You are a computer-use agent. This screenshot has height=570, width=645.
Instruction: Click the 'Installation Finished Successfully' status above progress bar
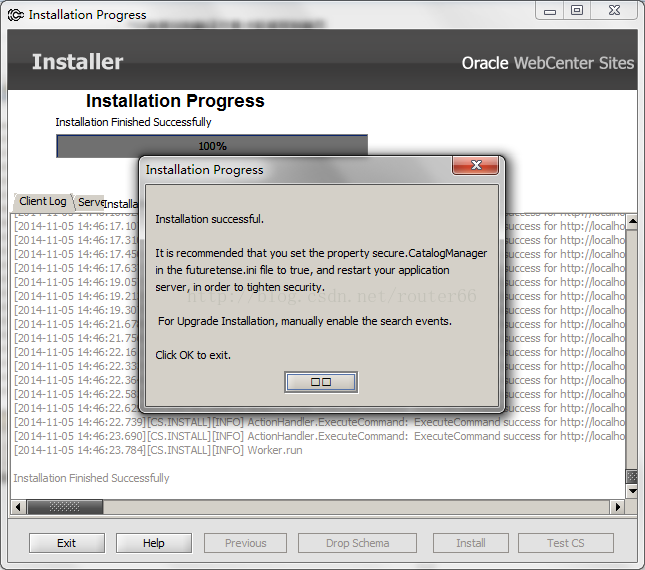[x=133, y=122]
